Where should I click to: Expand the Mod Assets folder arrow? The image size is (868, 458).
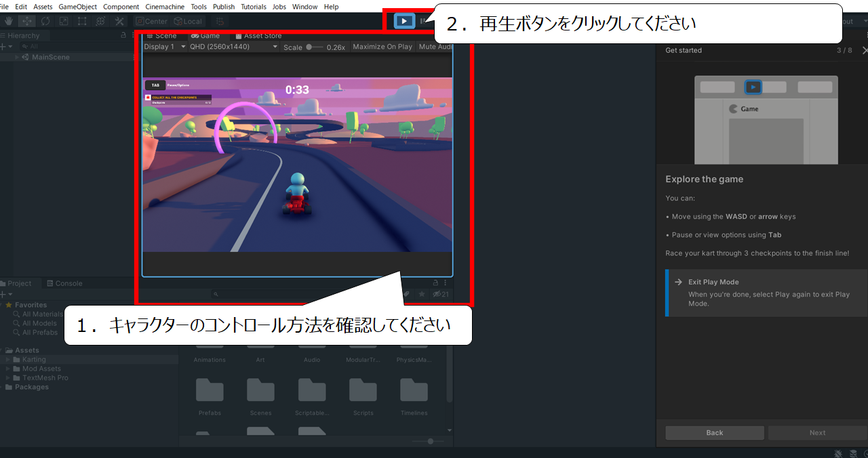coord(8,369)
